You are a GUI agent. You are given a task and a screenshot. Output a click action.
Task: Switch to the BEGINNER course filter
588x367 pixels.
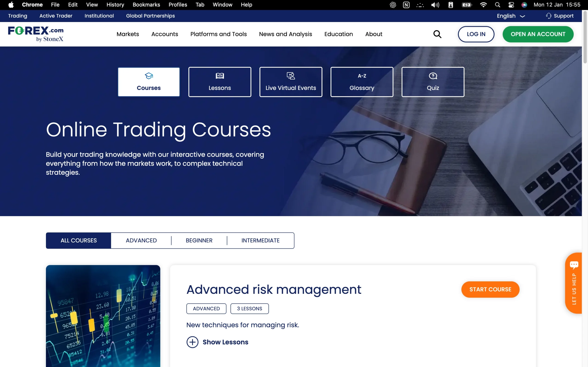point(199,240)
